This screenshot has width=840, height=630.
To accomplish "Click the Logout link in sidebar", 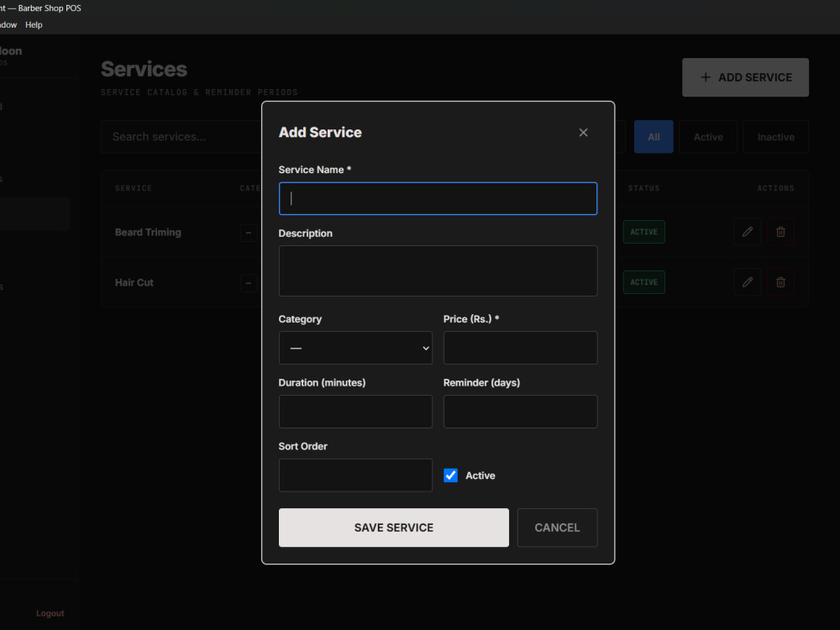I will [50, 613].
